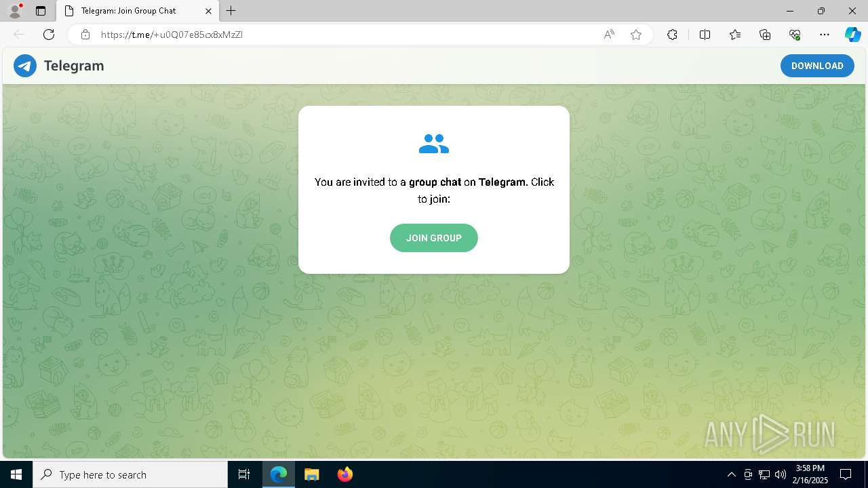Open Read aloud icon in address bar
868x488 pixels.
tap(609, 35)
